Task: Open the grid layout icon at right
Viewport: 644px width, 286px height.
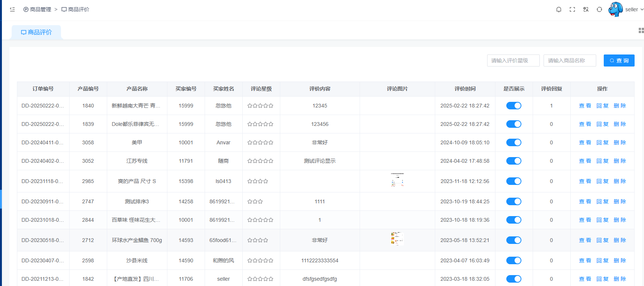Action: point(641,30)
